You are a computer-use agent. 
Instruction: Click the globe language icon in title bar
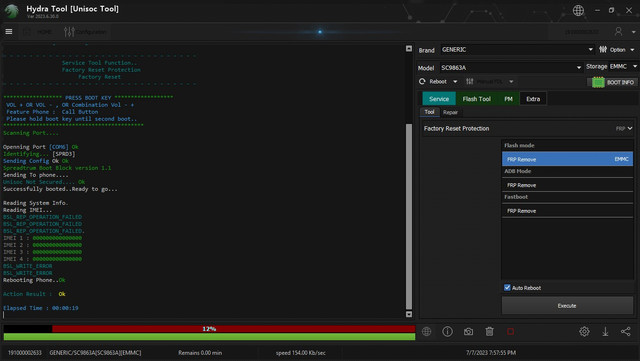(578, 10)
